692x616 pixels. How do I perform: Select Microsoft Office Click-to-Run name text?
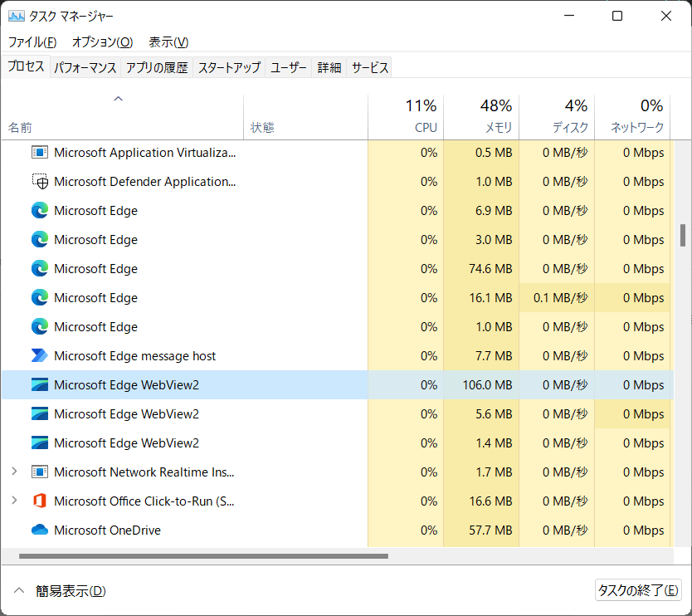coord(144,501)
